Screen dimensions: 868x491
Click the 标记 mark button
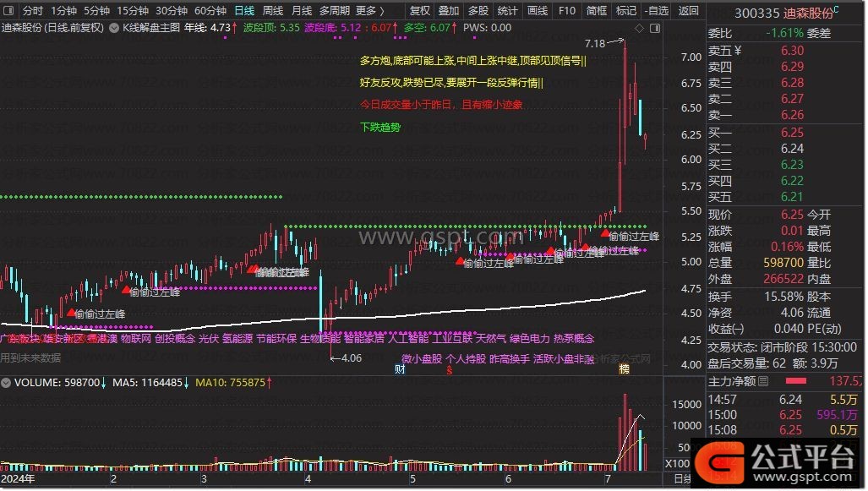click(626, 10)
